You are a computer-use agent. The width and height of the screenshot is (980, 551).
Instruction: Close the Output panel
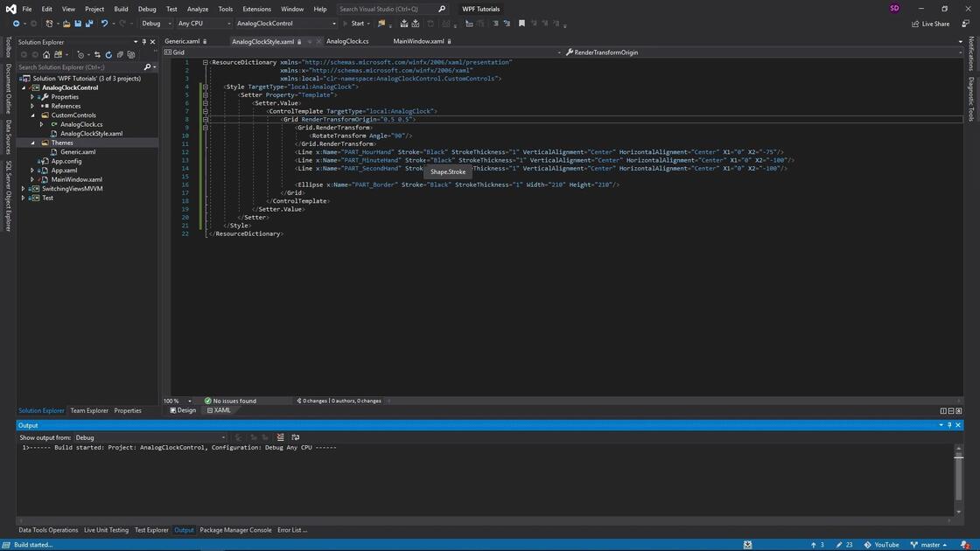(958, 425)
